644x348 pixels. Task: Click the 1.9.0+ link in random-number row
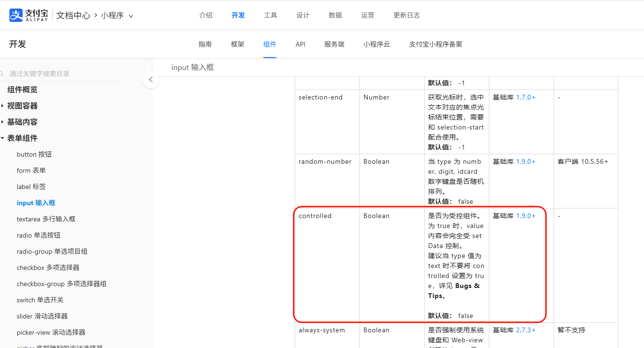[526, 161]
